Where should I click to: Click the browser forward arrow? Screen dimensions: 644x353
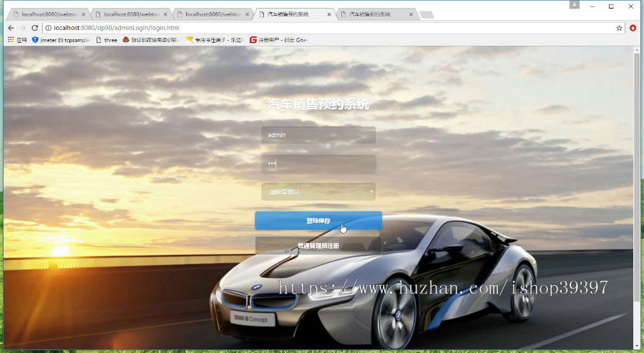point(23,28)
